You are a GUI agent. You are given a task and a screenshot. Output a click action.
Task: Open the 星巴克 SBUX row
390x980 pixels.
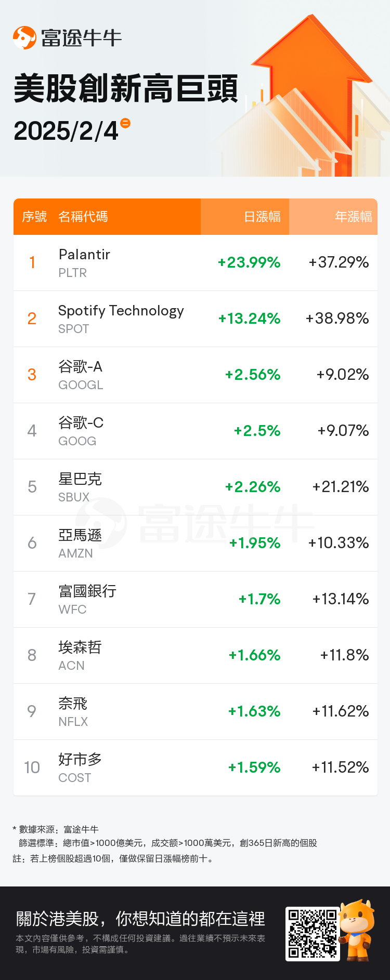[196, 487]
